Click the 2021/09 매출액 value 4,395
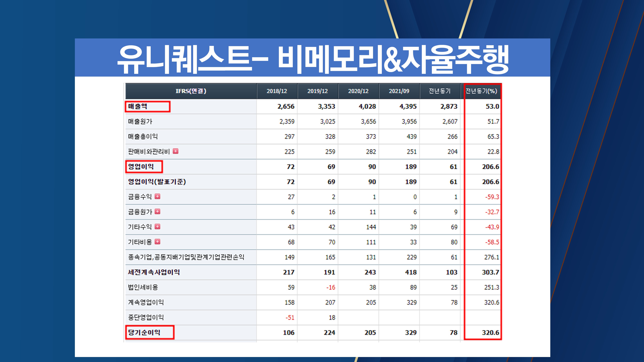Viewport: 644px width, 362px height. point(408,106)
